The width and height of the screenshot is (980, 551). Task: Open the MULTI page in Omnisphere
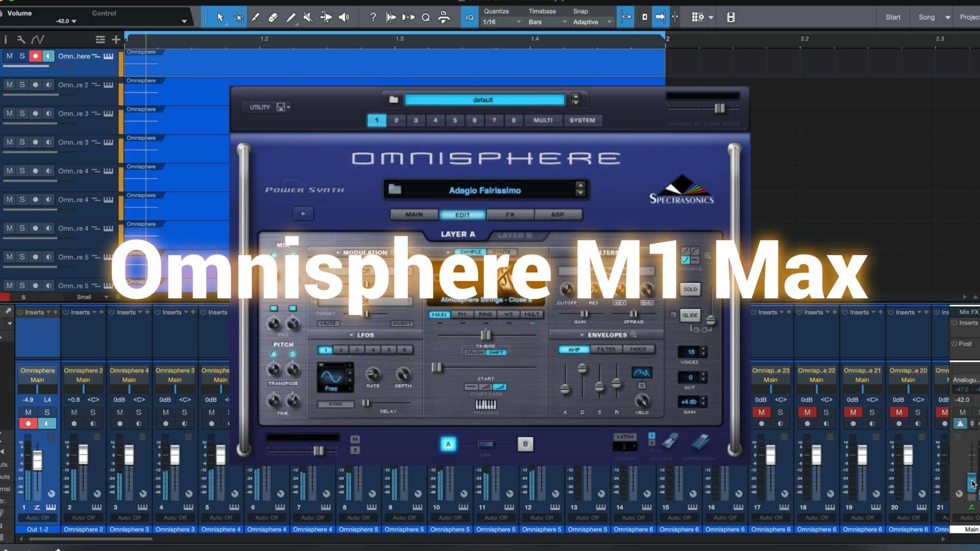(x=543, y=120)
